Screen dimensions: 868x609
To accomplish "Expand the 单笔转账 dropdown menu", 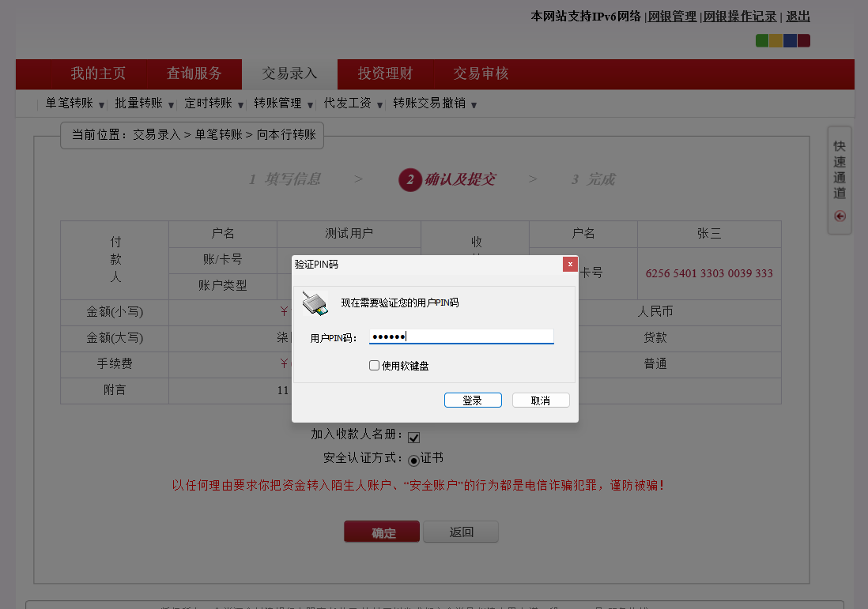I will (74, 103).
